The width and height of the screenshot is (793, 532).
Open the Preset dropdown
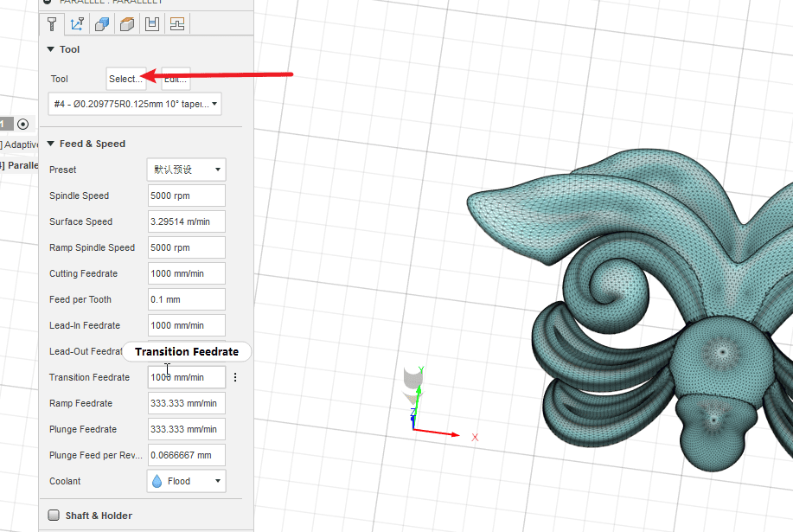click(186, 170)
